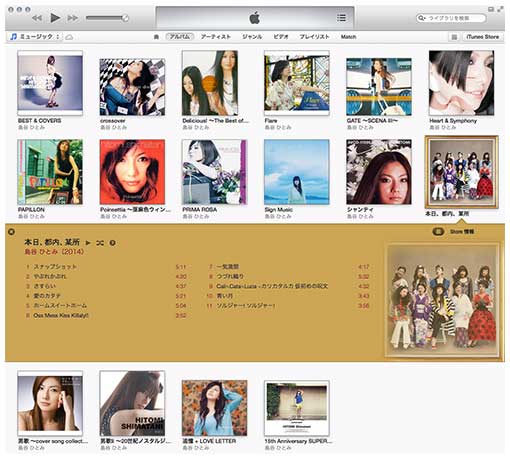The image size is (510, 459).
Task: Open the ミュージック library selector dropdown
Action: 34,37
